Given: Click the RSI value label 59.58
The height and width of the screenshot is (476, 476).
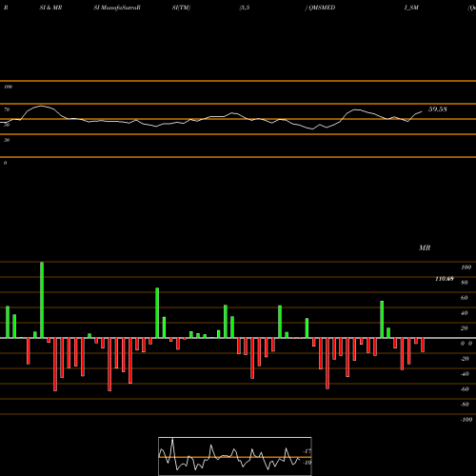Looking at the screenshot, I should click(438, 109).
